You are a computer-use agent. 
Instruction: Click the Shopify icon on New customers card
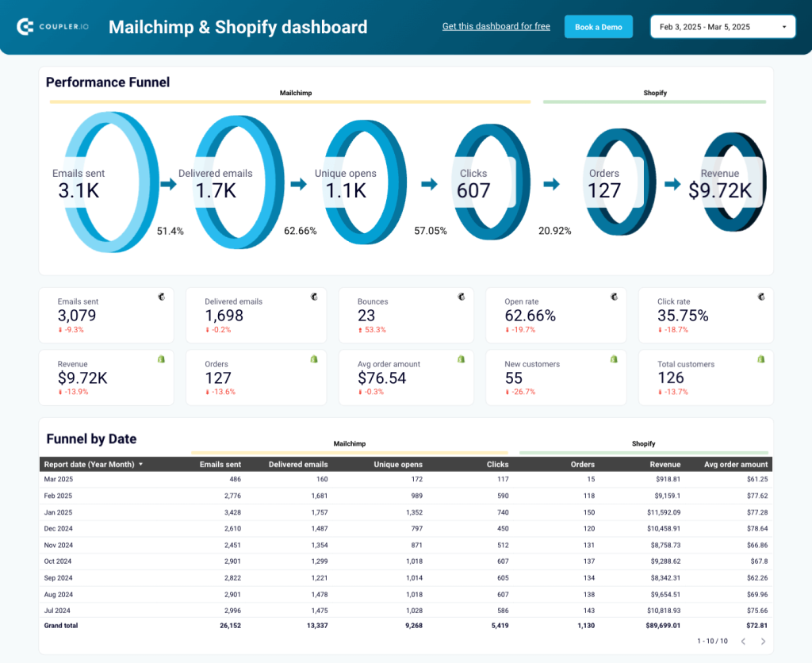coord(614,359)
